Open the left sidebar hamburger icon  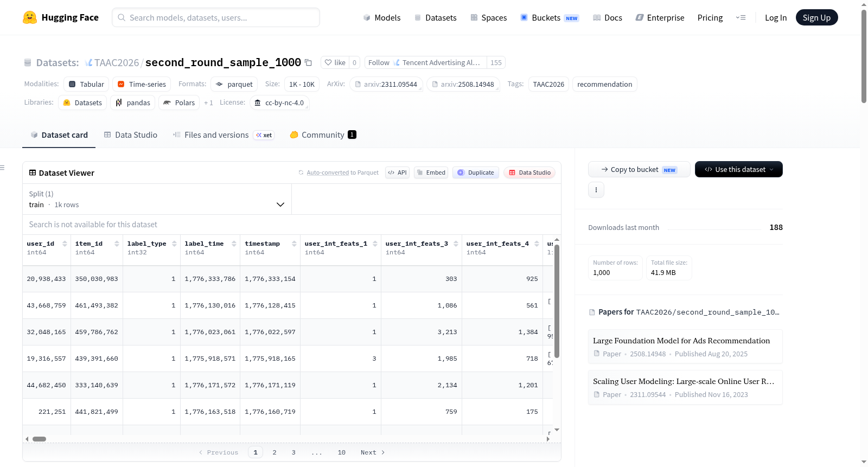tap(3, 168)
